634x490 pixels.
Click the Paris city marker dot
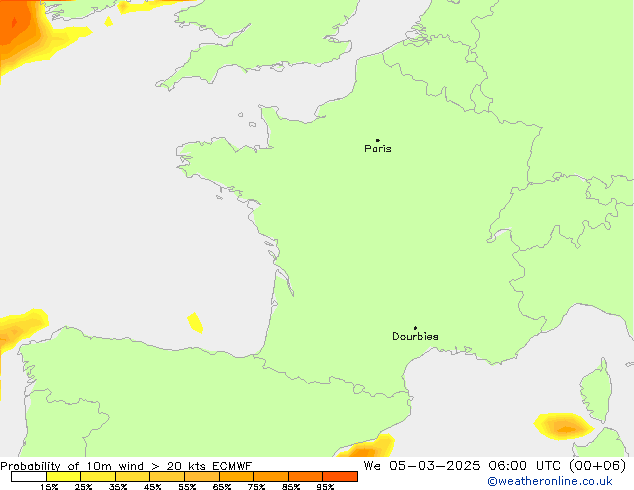click(378, 140)
